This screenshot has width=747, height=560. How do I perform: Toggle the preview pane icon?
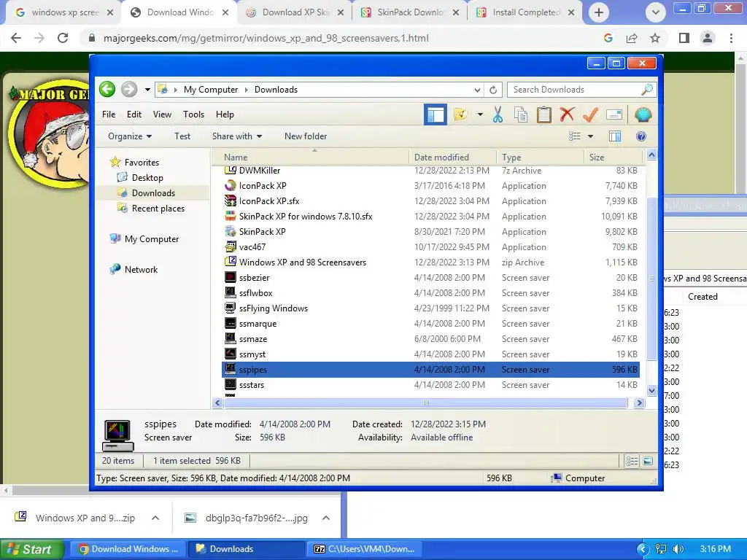coord(615,136)
